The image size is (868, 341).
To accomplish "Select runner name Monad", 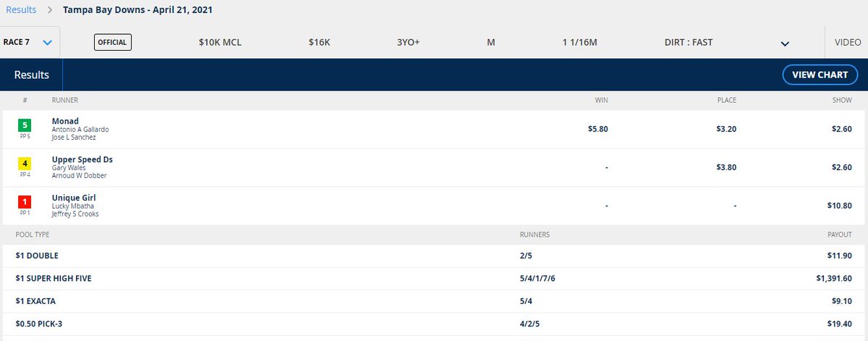I will [65, 121].
